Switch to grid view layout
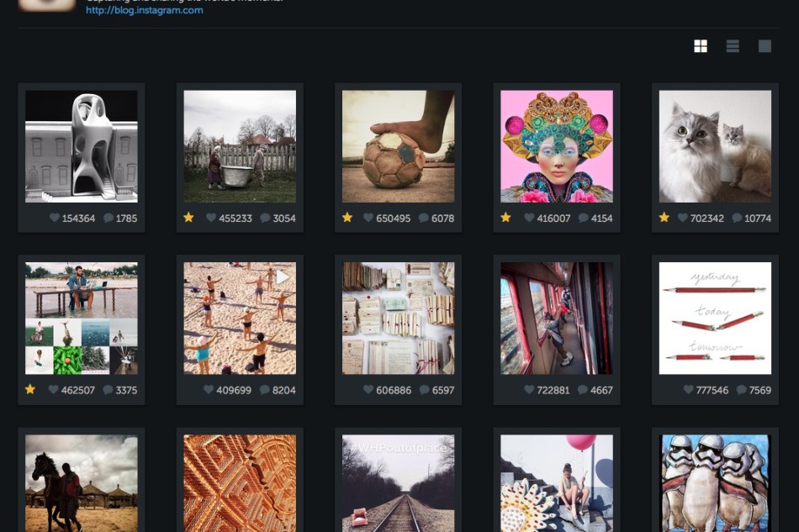 coord(701,46)
